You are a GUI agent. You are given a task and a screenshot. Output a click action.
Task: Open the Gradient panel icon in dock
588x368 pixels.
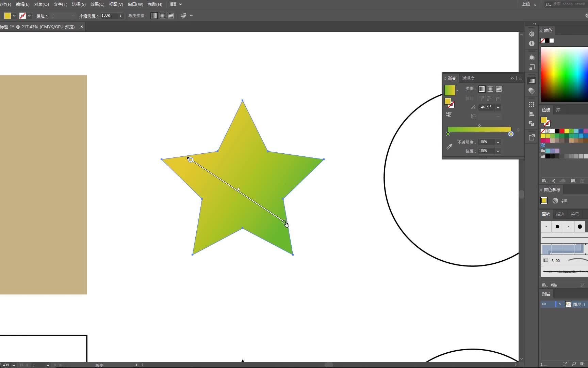[x=532, y=81]
